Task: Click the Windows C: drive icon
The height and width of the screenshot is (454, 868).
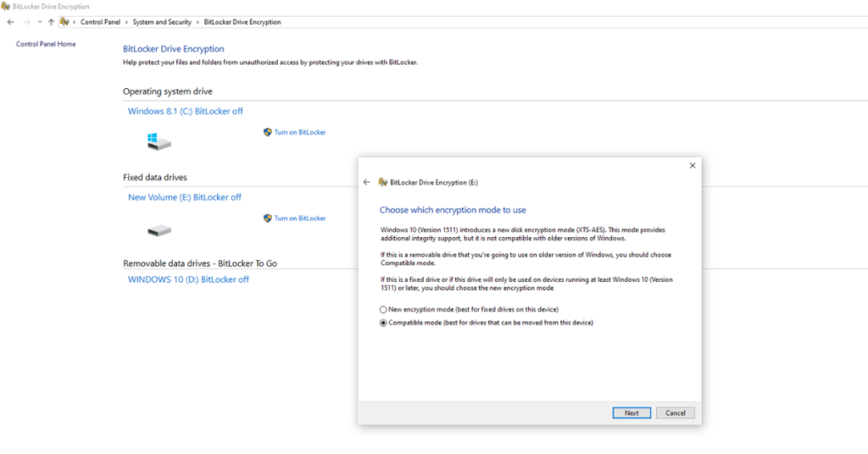Action: (159, 141)
